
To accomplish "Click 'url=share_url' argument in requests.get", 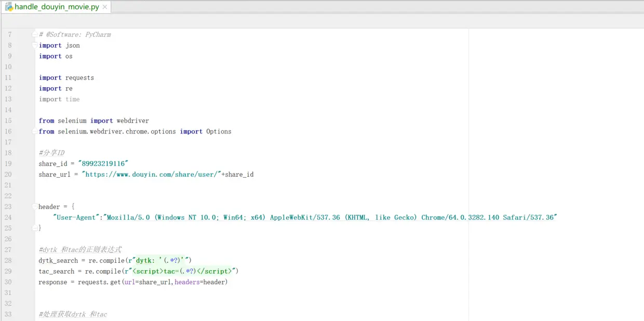I will pos(149,282).
